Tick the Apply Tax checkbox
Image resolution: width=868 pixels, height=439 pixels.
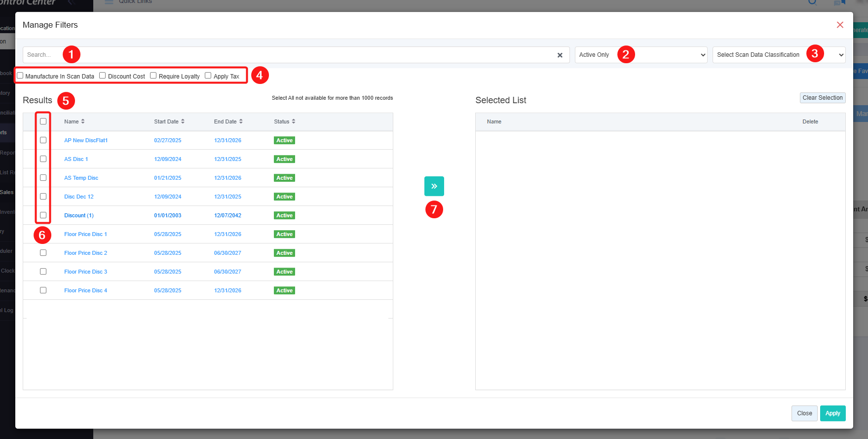[208, 76]
